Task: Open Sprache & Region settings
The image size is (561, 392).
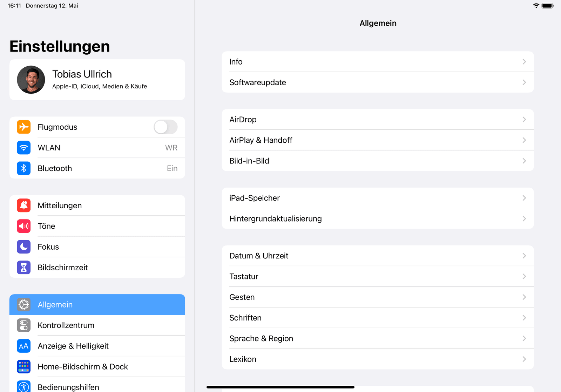Action: pos(378,339)
